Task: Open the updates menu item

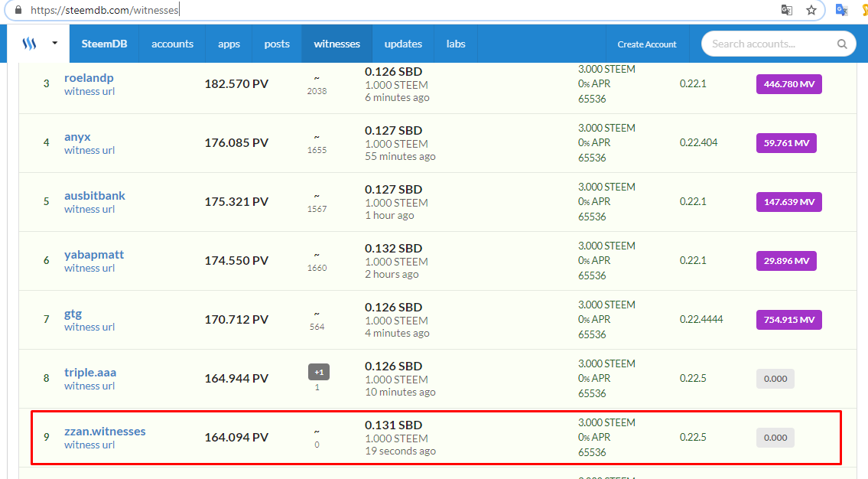Action: 403,44
